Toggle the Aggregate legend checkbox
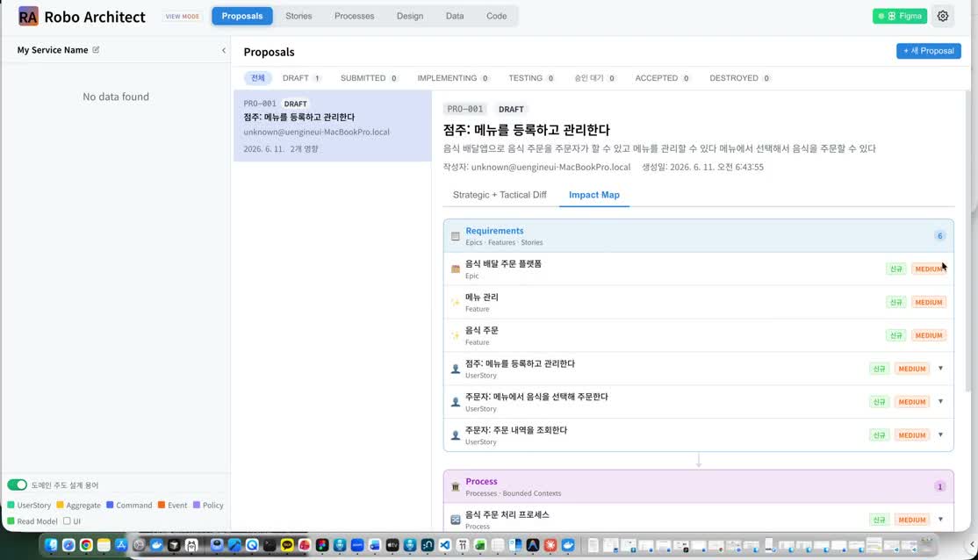 click(x=60, y=505)
